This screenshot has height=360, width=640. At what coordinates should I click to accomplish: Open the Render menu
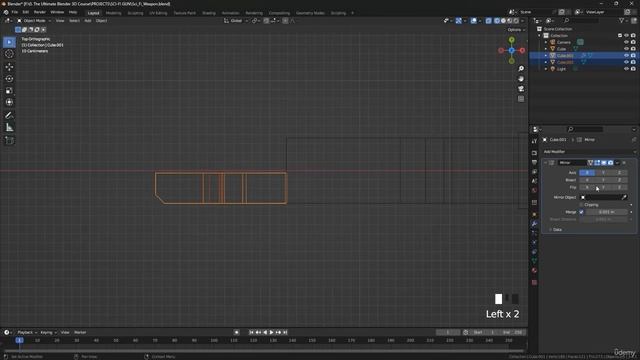click(40, 12)
